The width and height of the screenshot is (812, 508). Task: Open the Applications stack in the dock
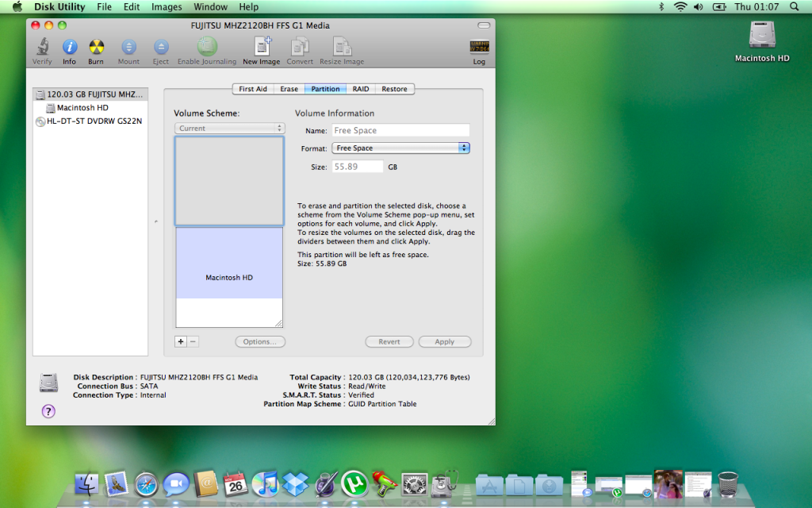click(x=489, y=487)
